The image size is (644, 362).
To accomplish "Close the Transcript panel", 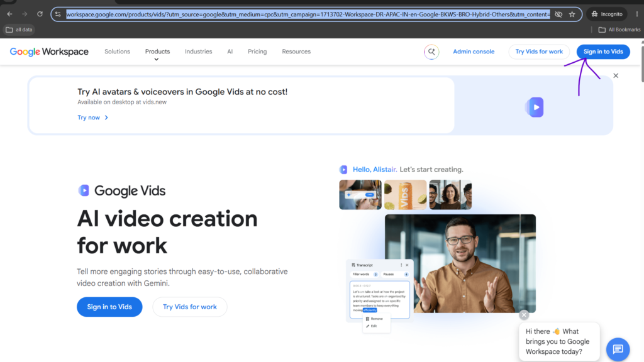I will [x=407, y=265].
